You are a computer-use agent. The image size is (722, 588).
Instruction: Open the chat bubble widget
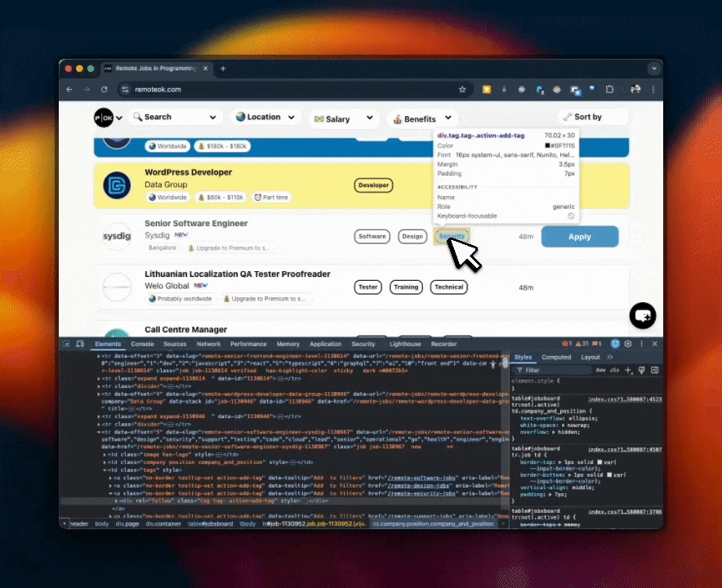[x=643, y=316]
